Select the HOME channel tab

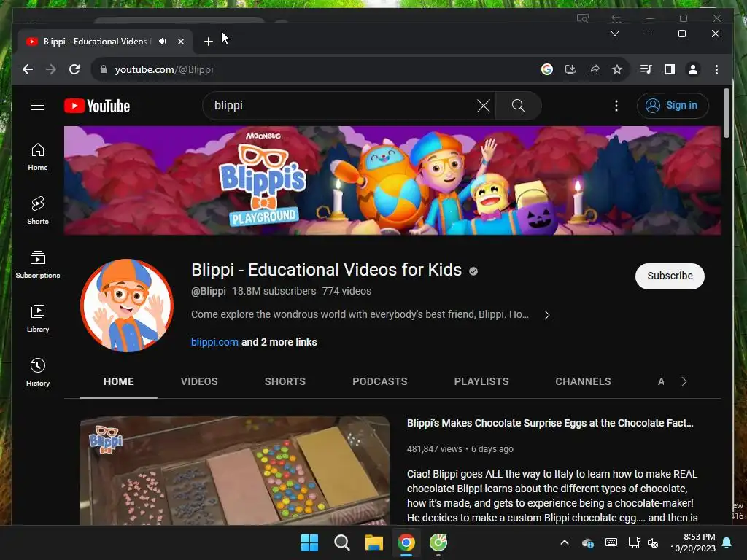click(x=119, y=381)
